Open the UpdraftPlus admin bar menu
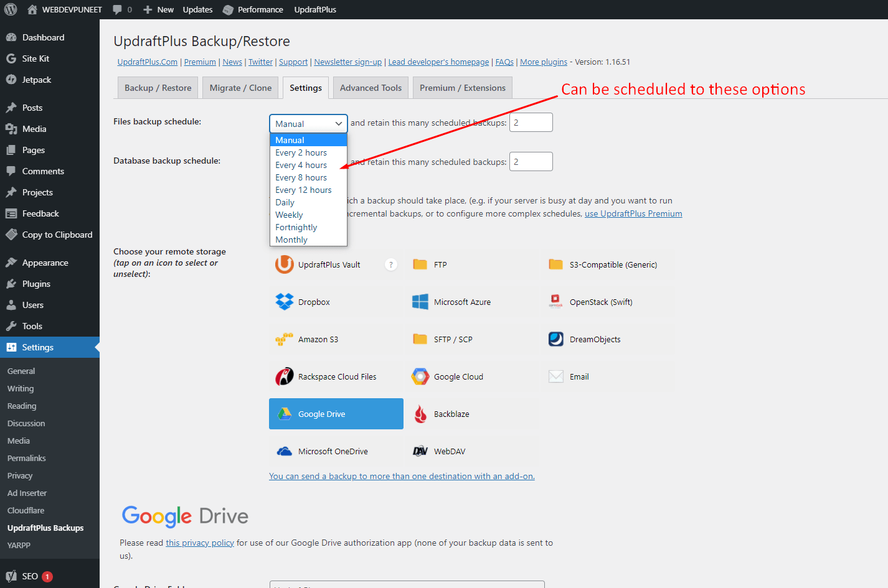Image resolution: width=888 pixels, height=588 pixels. pyautogui.click(x=315, y=9)
